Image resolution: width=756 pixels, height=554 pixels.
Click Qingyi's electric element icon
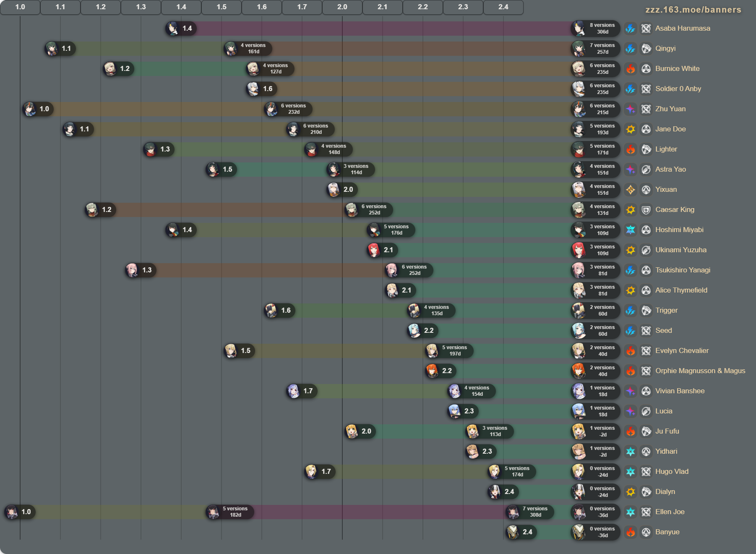click(630, 49)
